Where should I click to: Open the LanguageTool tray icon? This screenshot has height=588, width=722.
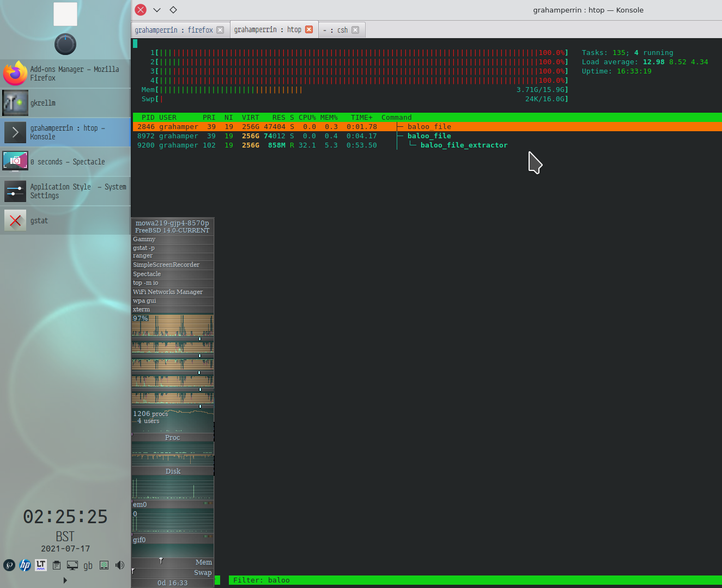pyautogui.click(x=41, y=565)
